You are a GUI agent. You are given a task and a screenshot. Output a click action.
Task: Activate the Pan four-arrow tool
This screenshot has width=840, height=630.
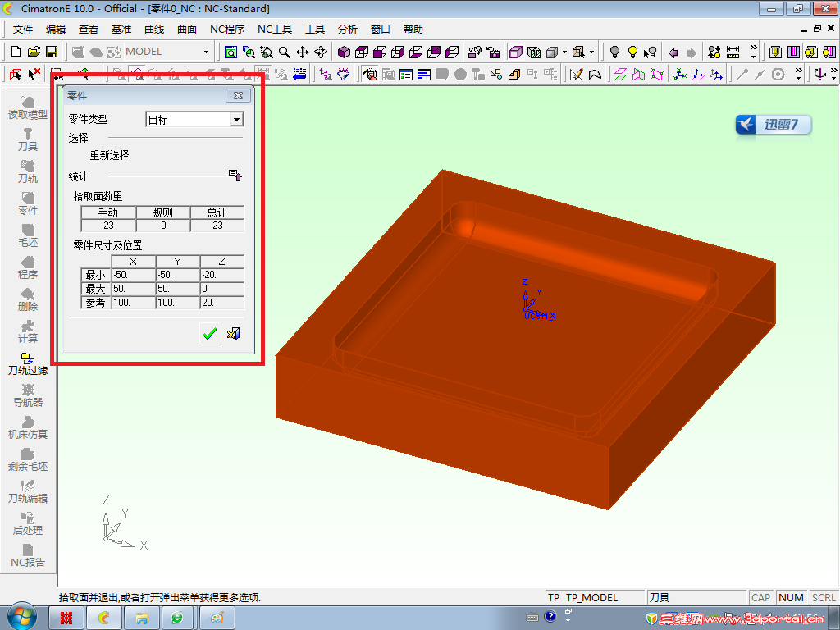[x=302, y=52]
